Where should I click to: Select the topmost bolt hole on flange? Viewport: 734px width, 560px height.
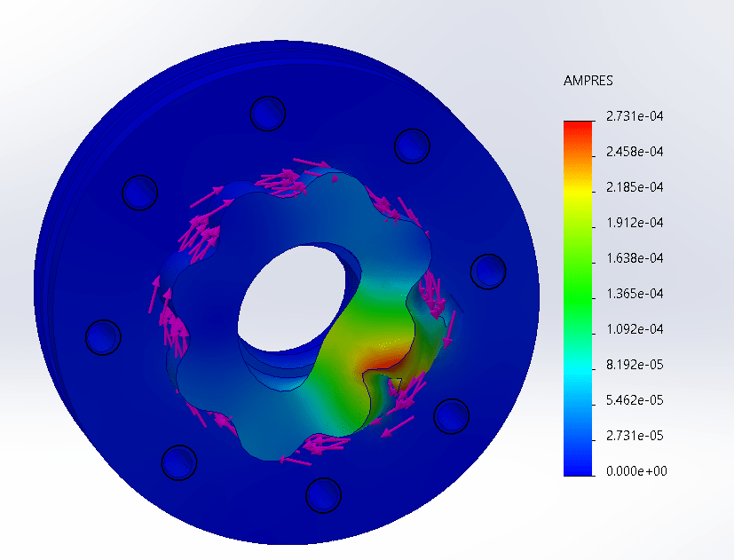click(268, 113)
